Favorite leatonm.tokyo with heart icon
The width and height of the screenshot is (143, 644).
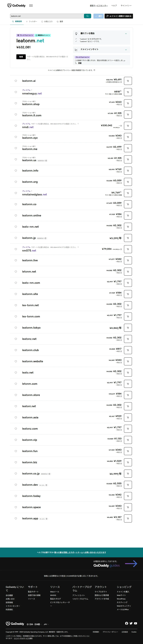tap(16, 327)
